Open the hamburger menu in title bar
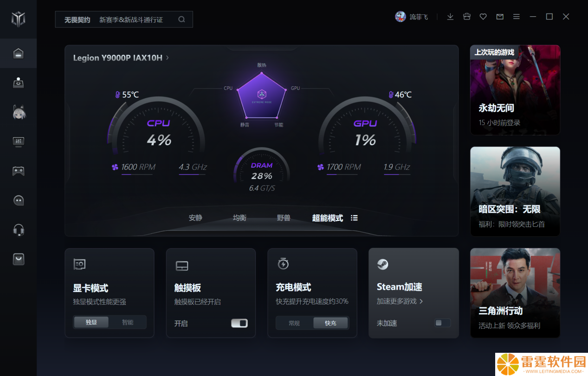The height and width of the screenshot is (376, 588). pyautogui.click(x=516, y=17)
